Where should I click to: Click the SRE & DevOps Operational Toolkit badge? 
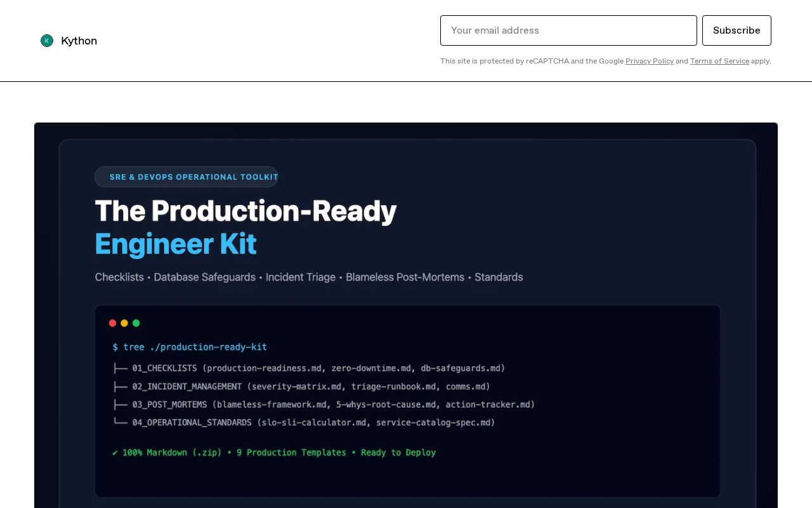[187, 177]
